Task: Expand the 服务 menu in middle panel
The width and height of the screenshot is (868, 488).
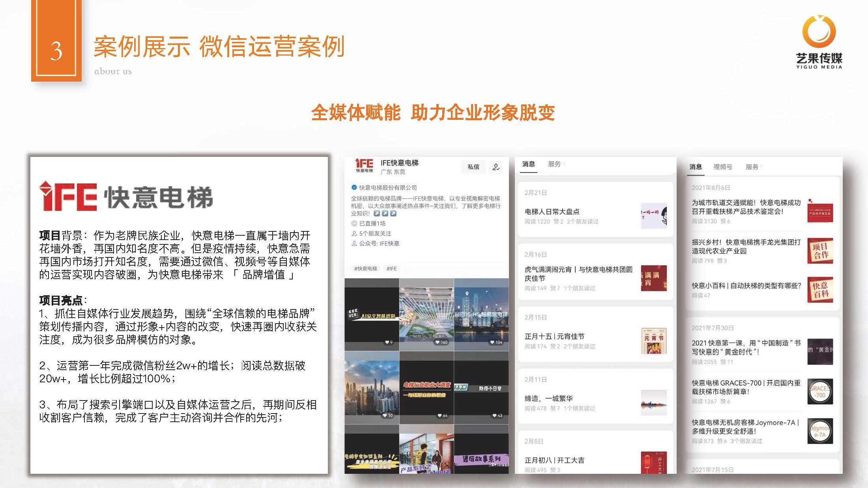Action: pos(556,164)
